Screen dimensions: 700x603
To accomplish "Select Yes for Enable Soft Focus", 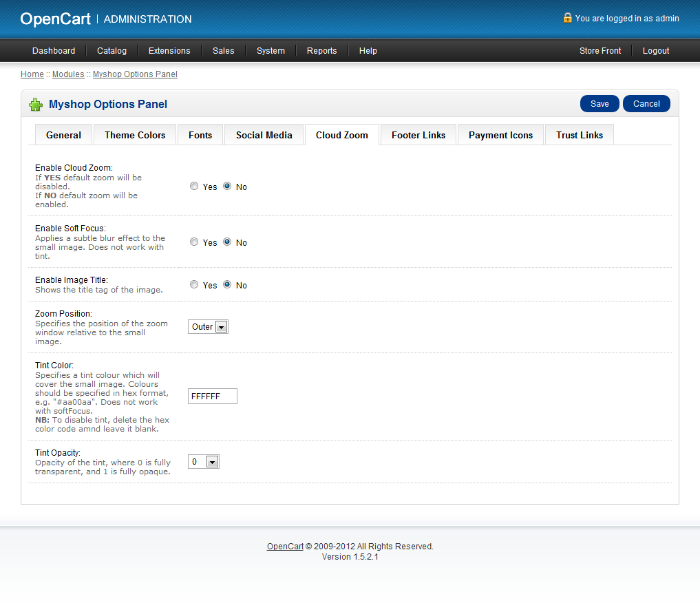I will [193, 242].
